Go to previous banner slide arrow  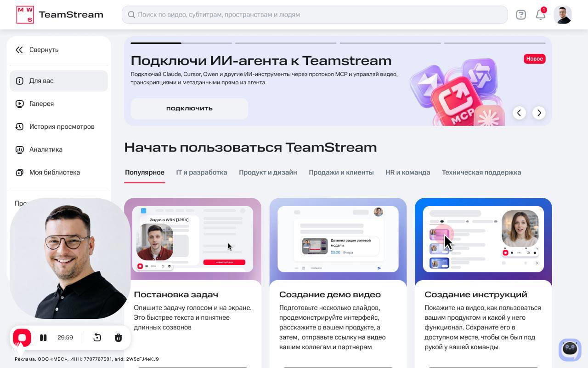[x=519, y=113]
